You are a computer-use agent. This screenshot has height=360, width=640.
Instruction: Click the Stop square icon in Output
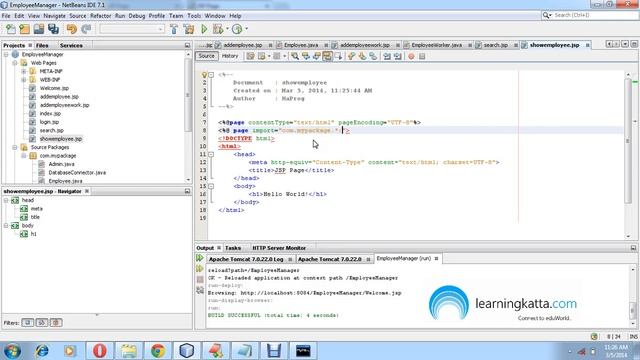click(x=200, y=280)
